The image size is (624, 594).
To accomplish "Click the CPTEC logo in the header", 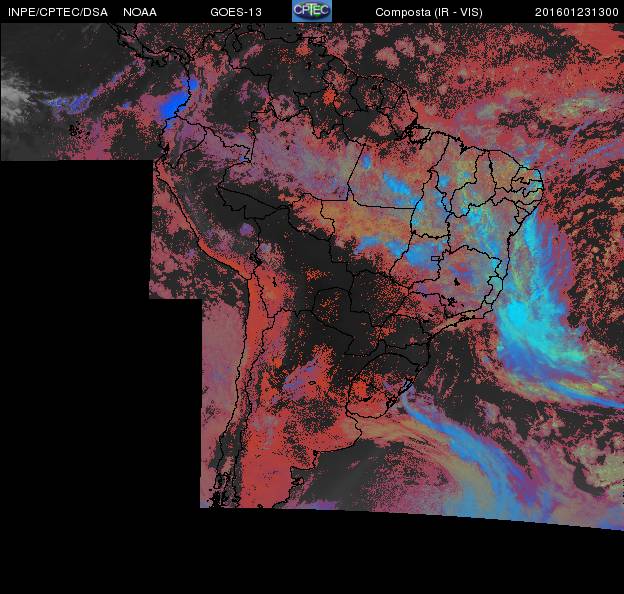I will 312,11.
